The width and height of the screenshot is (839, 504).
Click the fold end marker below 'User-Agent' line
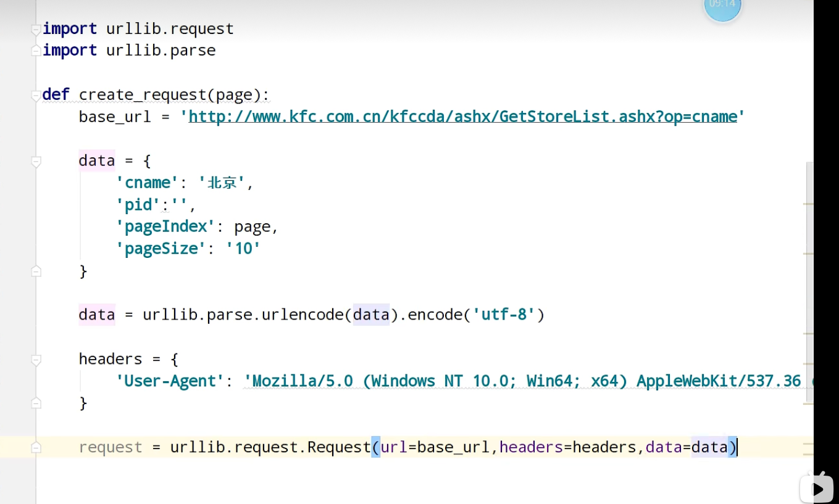pyautogui.click(x=36, y=403)
